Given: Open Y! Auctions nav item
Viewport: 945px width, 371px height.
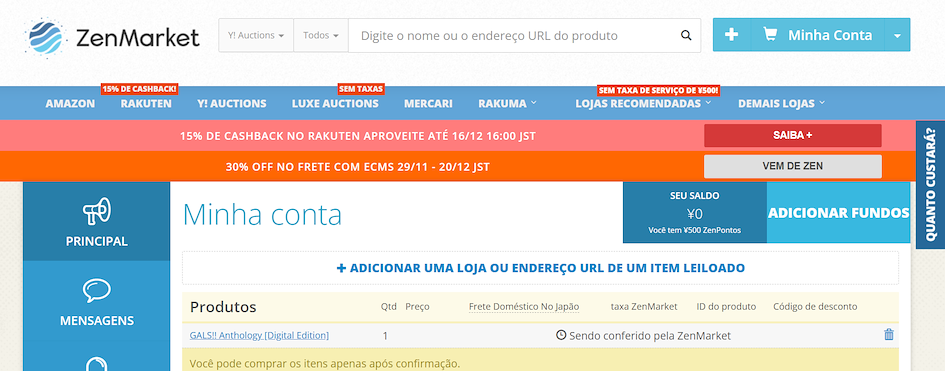Looking at the screenshot, I should point(231,104).
